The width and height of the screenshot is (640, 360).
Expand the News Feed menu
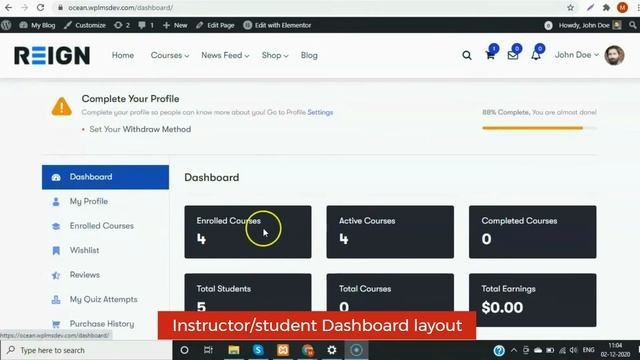click(x=225, y=55)
